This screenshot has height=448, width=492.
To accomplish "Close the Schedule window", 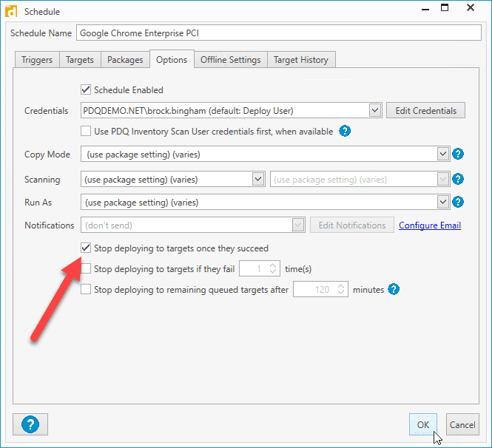I will tap(471, 8).
